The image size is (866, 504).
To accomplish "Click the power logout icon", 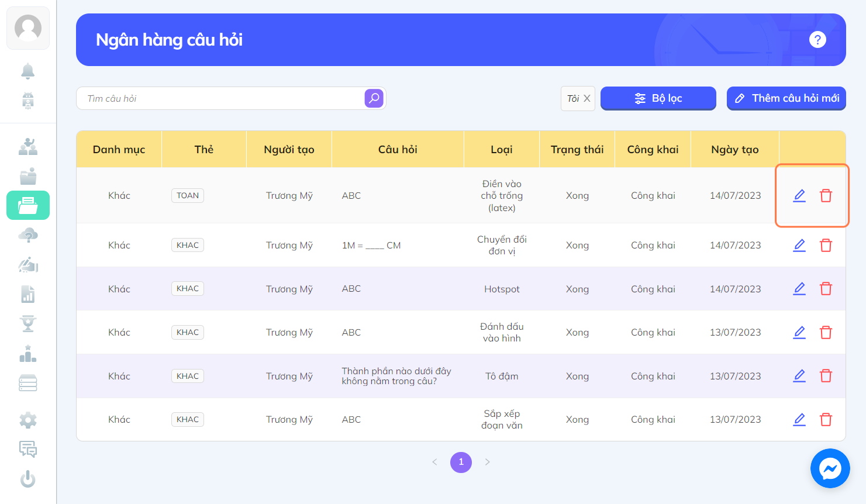I will point(28,479).
